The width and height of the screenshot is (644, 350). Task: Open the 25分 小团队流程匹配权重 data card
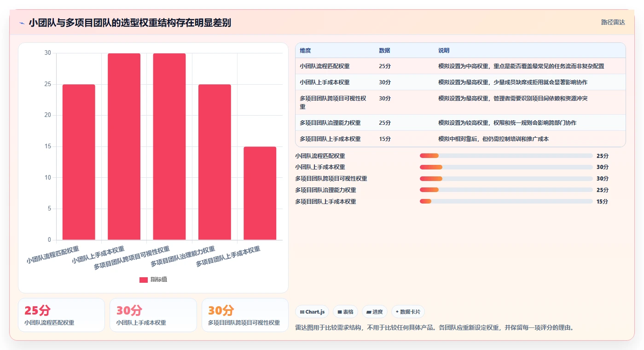coord(61,315)
